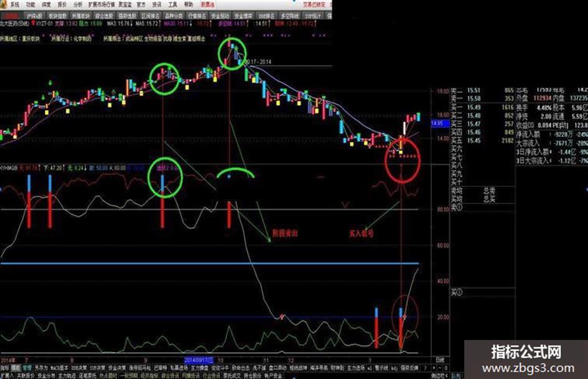Select the 指标 tab in the bottom bar
The image size is (588, 379).
(4, 368)
